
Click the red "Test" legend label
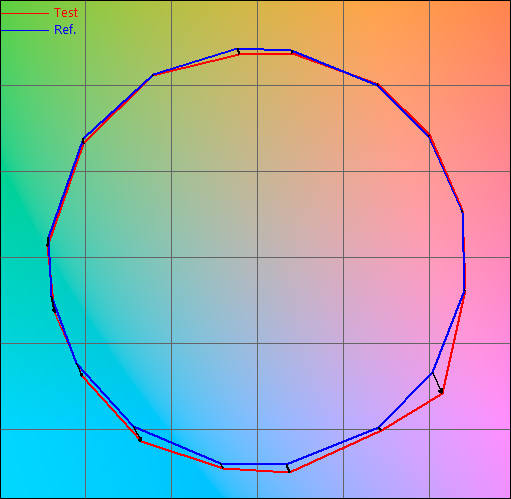click(66, 13)
